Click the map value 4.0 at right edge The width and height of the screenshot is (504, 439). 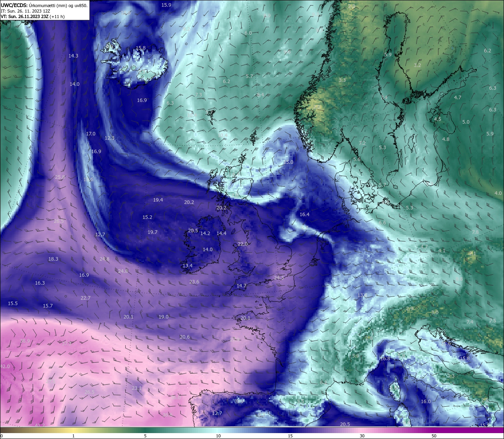click(x=498, y=193)
